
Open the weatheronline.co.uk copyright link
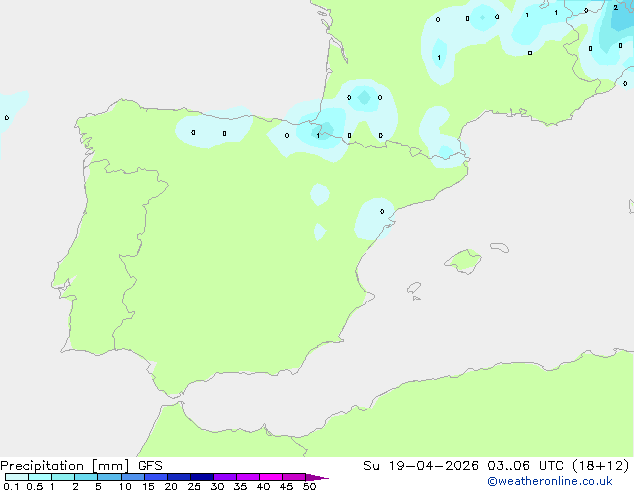click(x=550, y=481)
